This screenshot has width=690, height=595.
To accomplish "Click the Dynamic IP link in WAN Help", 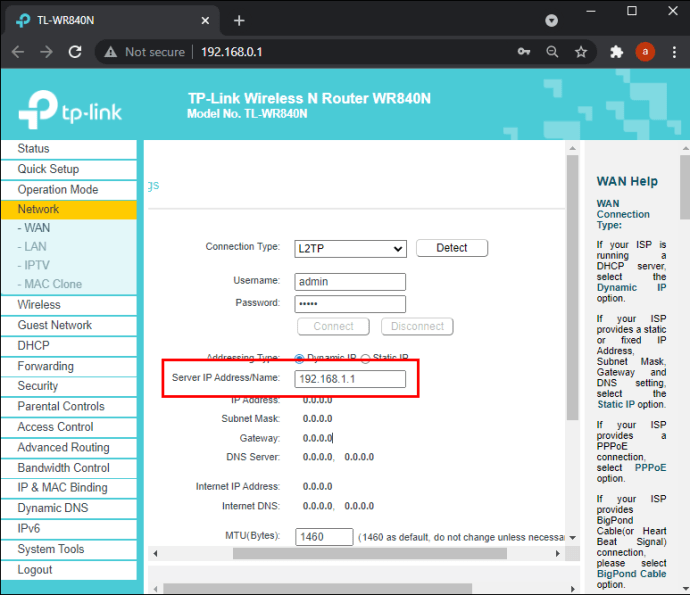I will [x=631, y=288].
